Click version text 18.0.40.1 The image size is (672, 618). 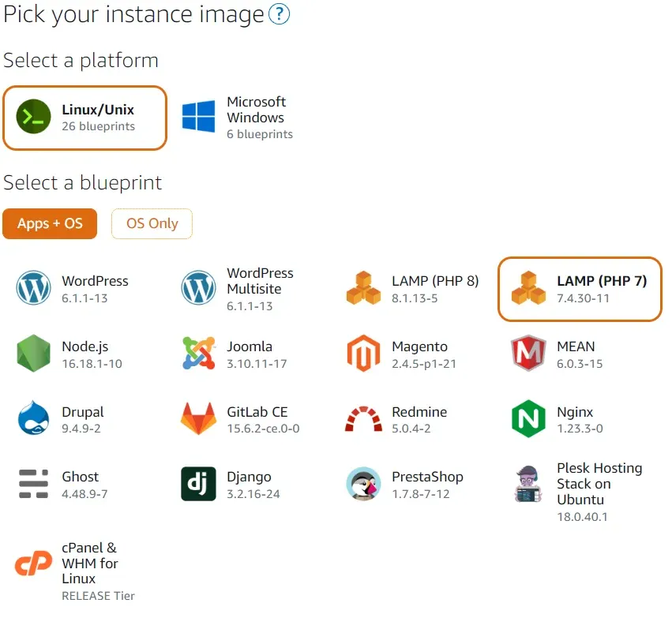click(583, 517)
